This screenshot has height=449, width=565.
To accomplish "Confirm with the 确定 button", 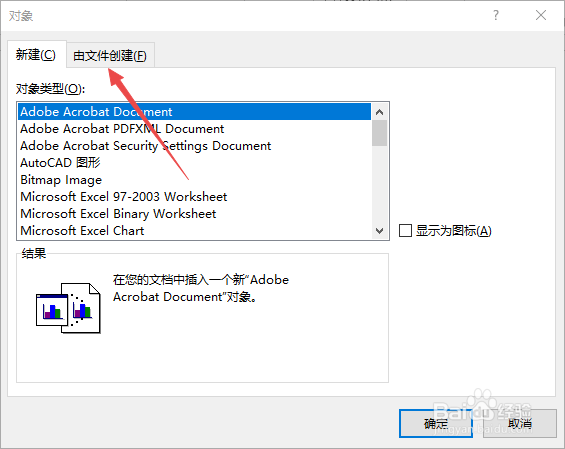I will (436, 423).
